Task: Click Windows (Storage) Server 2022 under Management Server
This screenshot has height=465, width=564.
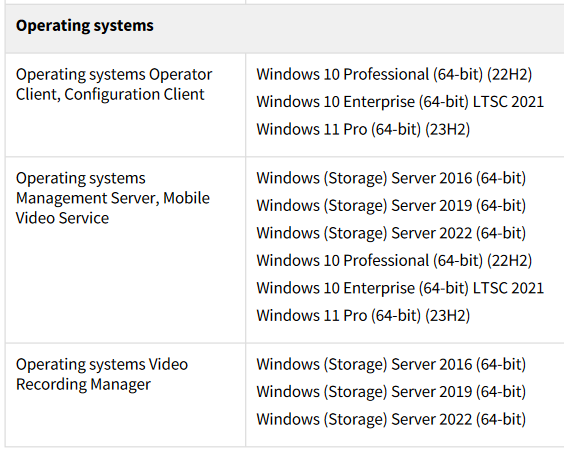Action: point(391,233)
